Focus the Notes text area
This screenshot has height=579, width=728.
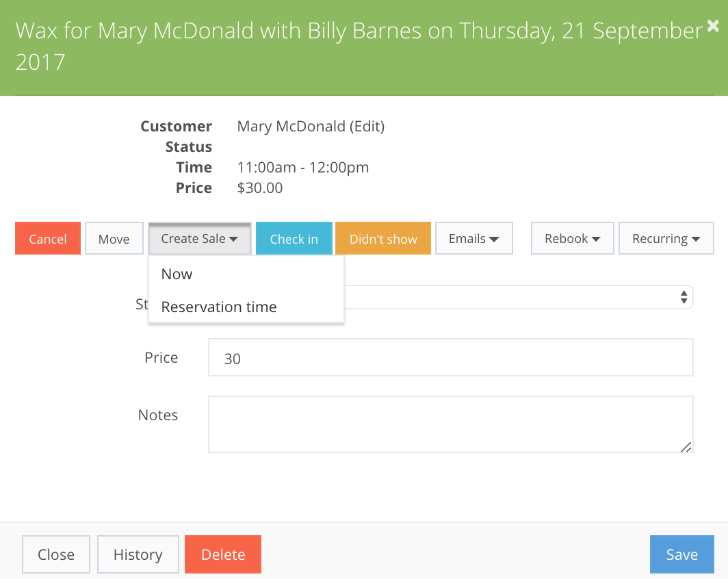451,424
